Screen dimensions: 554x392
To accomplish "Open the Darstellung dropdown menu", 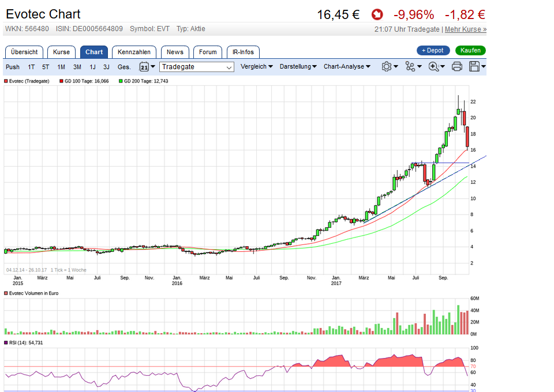I will 298,66.
